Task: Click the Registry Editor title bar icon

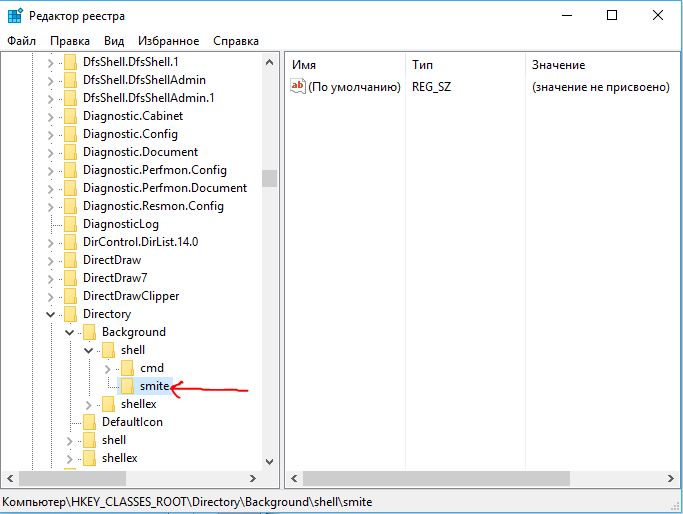Action: point(15,16)
